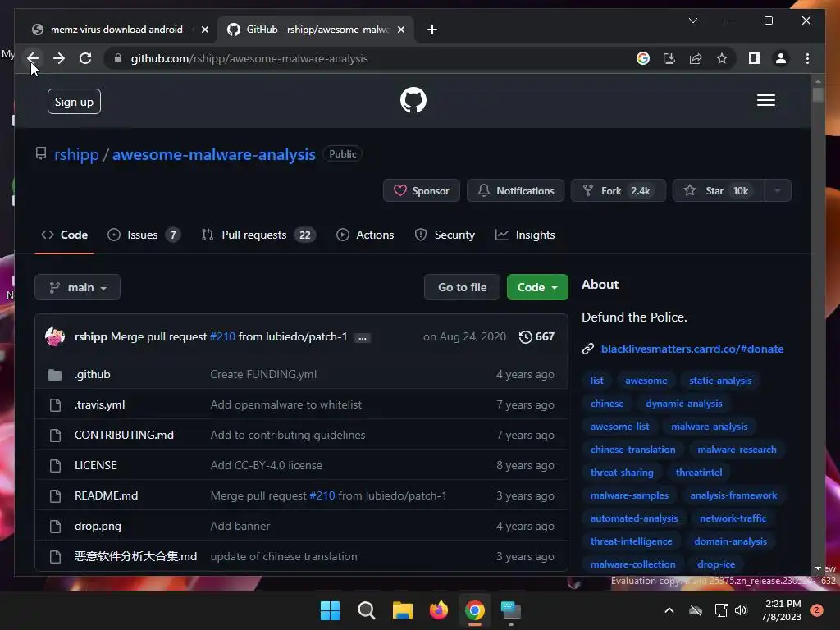The image size is (840, 630).
Task: Open the Actions tab
Action: tap(365, 235)
